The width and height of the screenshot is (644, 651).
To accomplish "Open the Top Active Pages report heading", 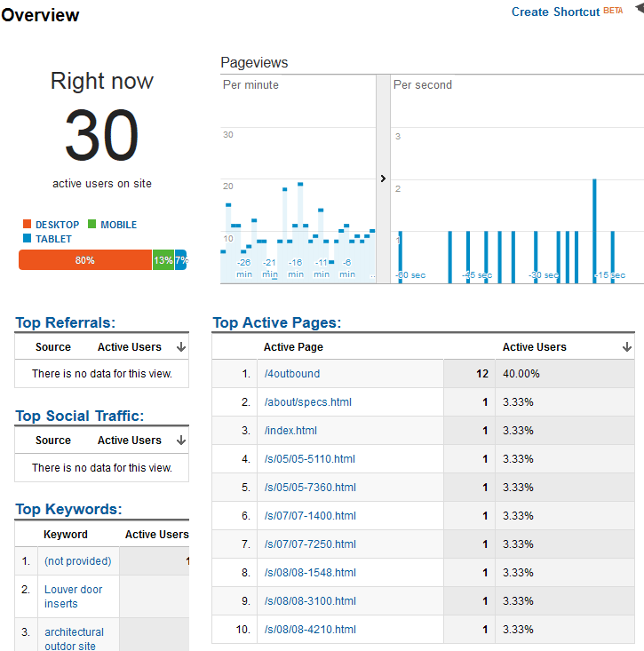I will pos(276,322).
